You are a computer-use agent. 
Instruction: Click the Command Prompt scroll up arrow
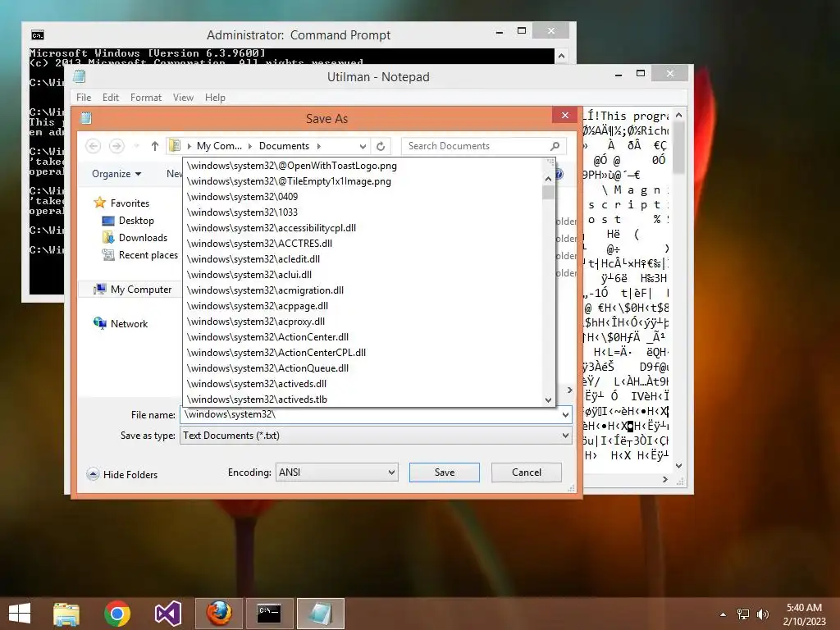tap(561, 56)
